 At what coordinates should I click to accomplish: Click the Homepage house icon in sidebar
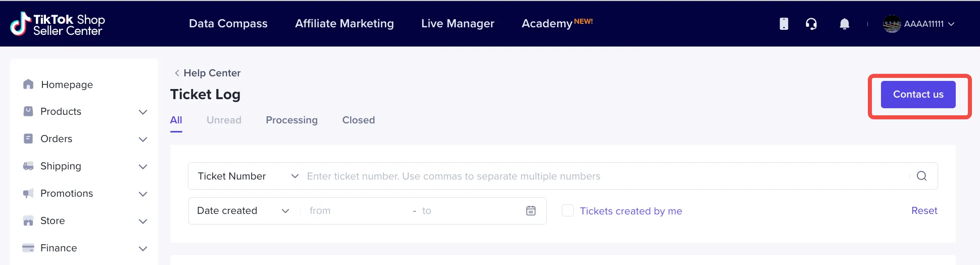click(x=28, y=84)
